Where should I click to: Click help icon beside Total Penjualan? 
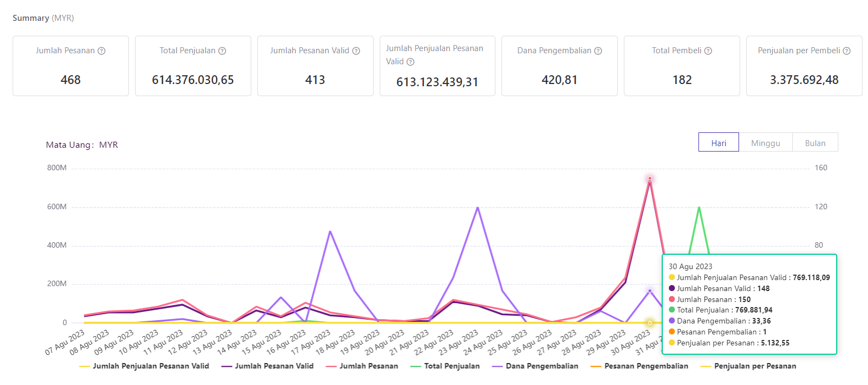coord(222,51)
